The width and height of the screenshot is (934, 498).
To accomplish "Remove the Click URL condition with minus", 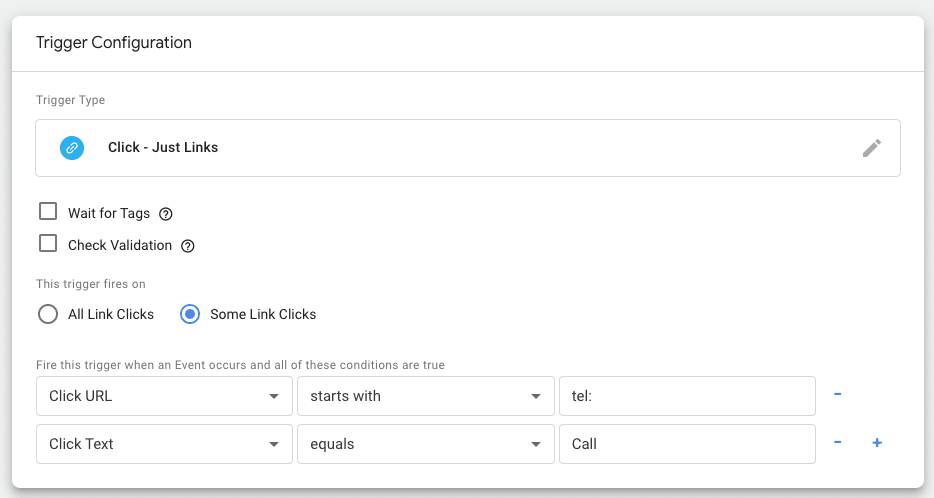I will [x=837, y=395].
